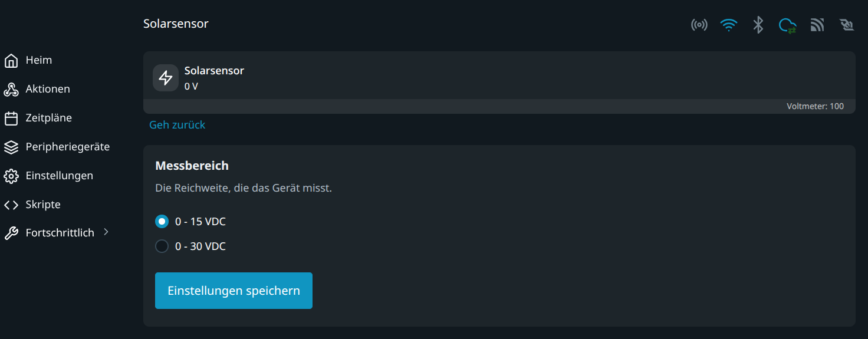Open Einstellungen from the sidebar

(x=59, y=176)
